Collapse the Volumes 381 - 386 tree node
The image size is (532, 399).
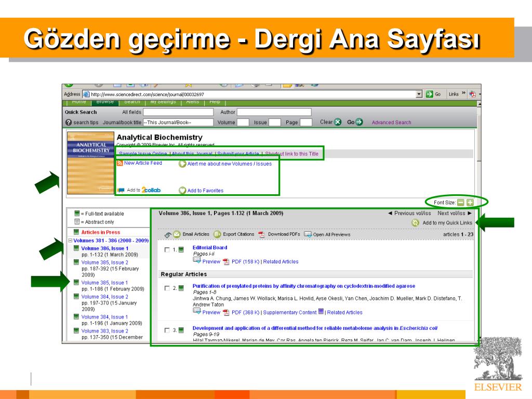click(x=70, y=241)
